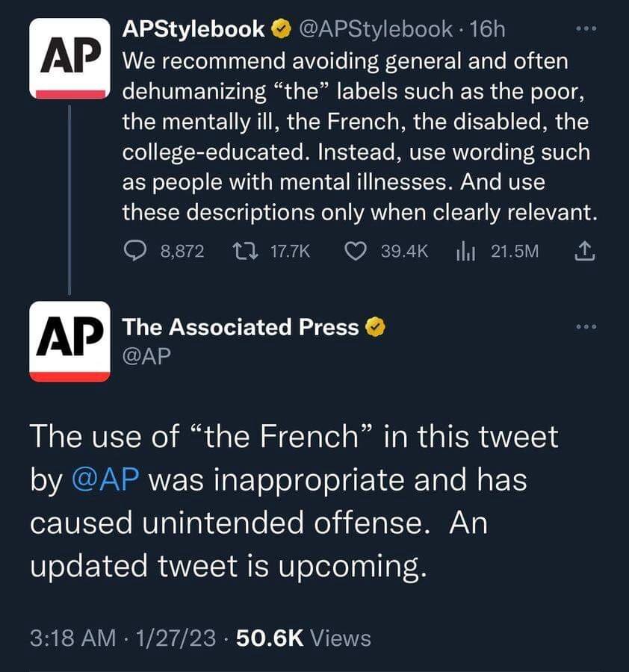
Task: Visit the @APStylebook handle link
Action: tap(375, 29)
